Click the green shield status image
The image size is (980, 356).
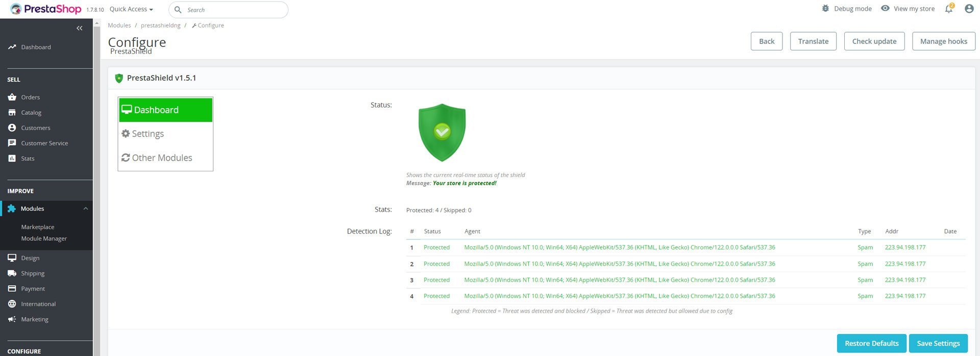point(442,133)
